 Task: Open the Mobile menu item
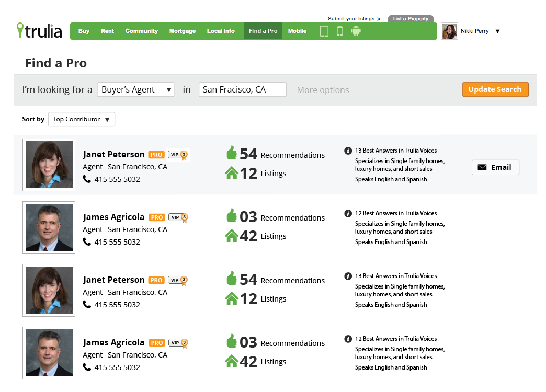(297, 31)
